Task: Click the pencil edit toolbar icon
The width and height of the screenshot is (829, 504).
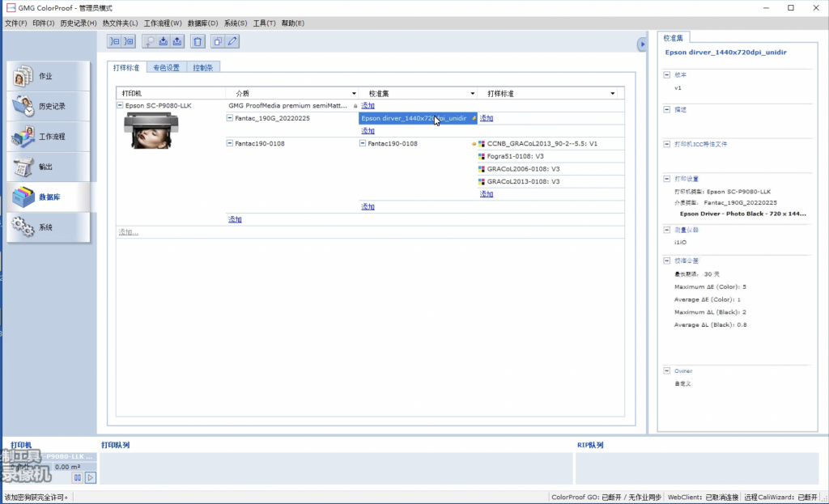Action: (232, 41)
